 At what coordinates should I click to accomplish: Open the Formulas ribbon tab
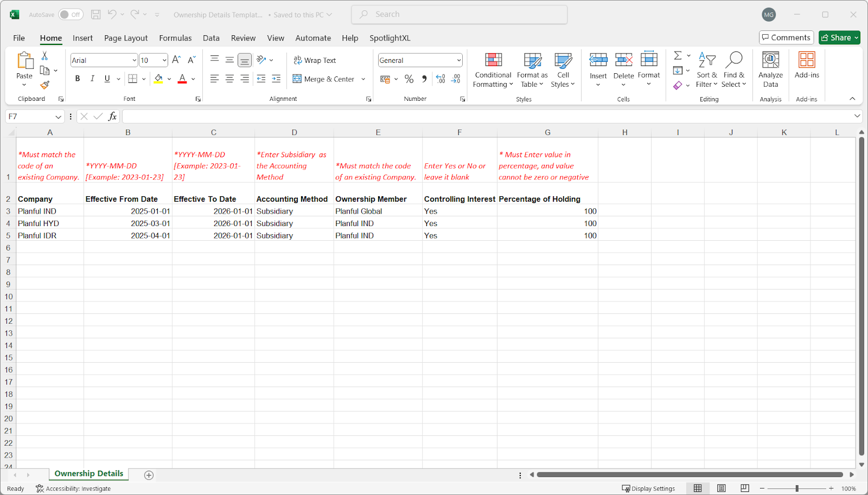(175, 38)
